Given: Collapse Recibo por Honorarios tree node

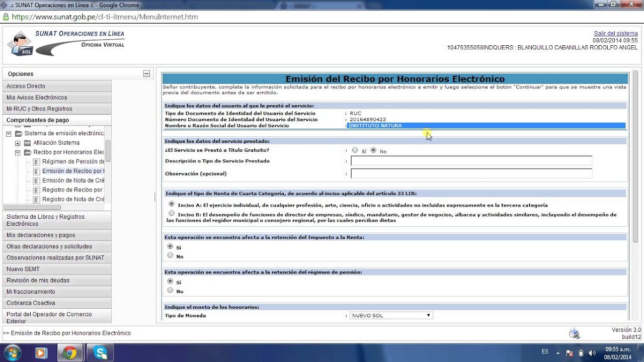Looking at the screenshot, I should tap(18, 152).
